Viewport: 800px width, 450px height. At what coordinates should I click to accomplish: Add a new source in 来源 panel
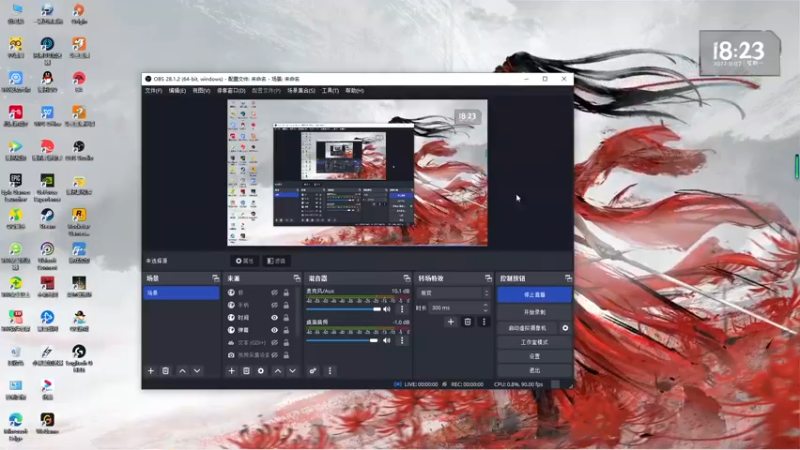tap(232, 371)
